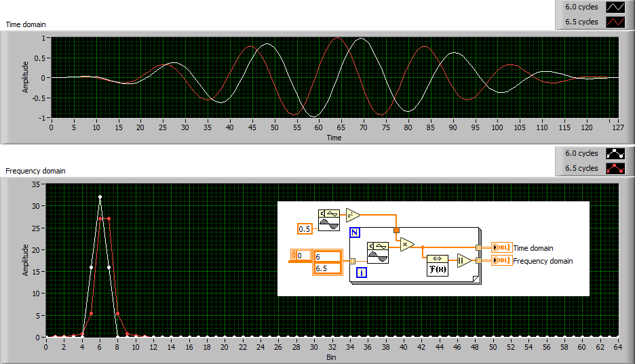Select the window generator VI icon above 0.5 constant

tap(329, 220)
